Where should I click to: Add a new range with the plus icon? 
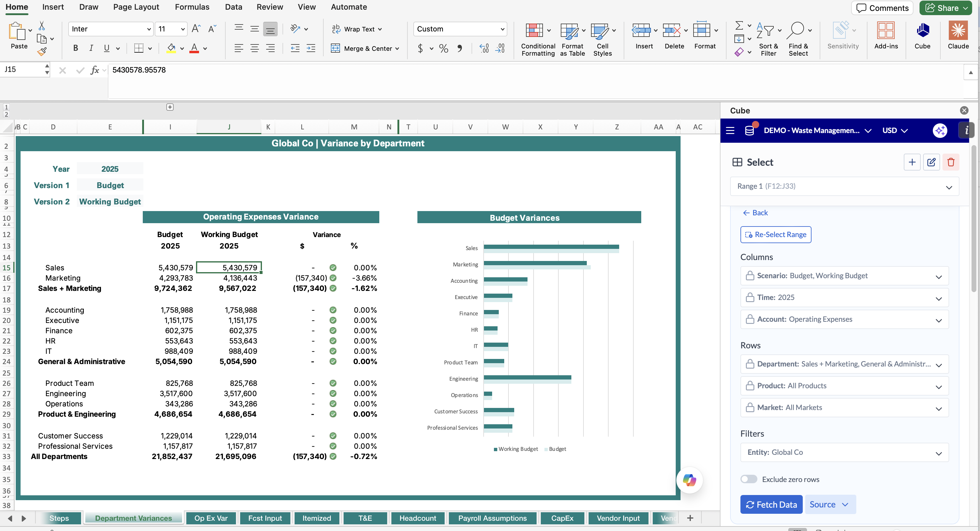coord(912,162)
